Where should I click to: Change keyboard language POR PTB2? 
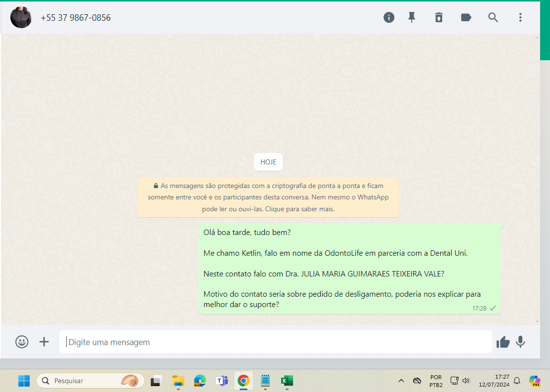[436, 381]
